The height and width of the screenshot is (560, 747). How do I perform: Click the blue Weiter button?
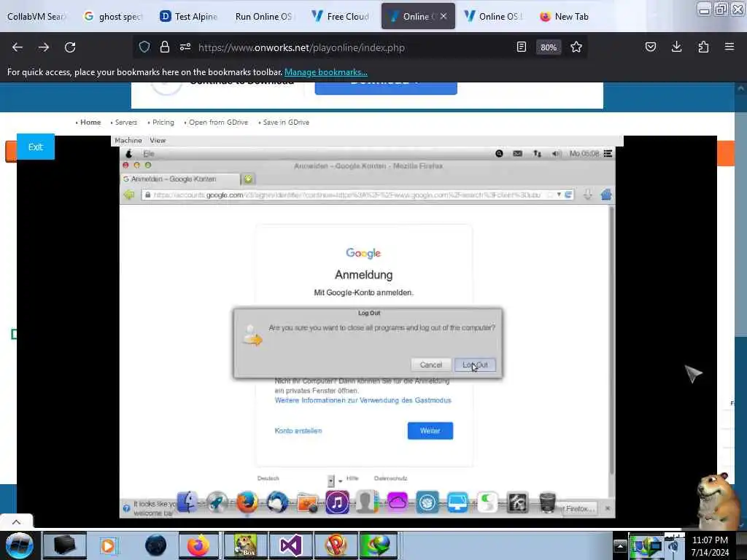point(430,430)
